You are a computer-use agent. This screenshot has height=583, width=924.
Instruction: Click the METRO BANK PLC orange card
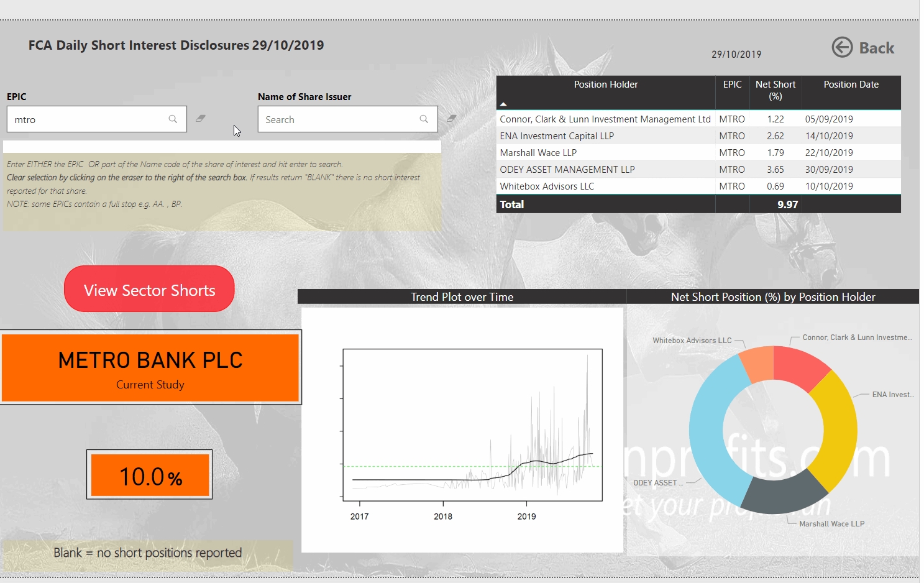[150, 367]
